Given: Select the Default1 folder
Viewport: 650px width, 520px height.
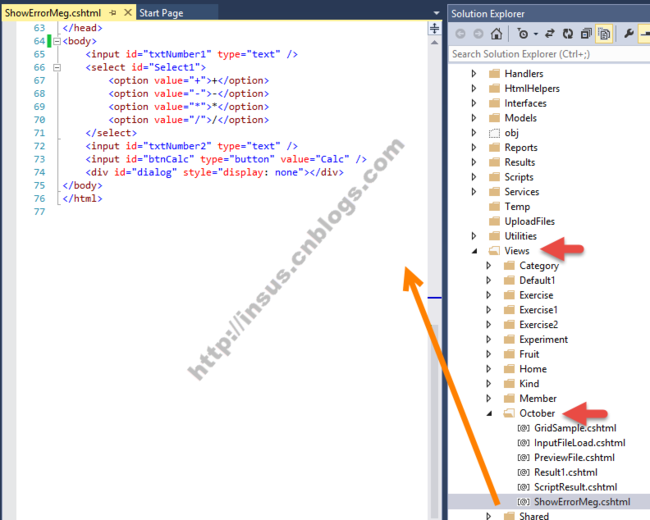Looking at the screenshot, I should click(x=537, y=280).
